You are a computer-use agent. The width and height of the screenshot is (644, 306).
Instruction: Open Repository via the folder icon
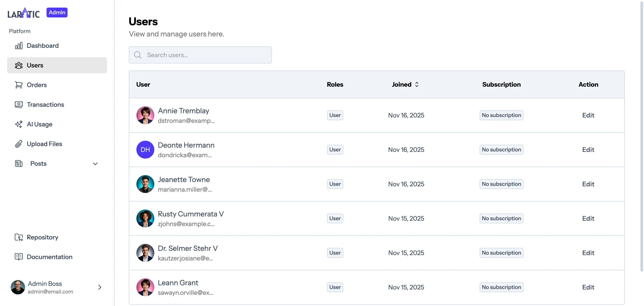(x=19, y=237)
